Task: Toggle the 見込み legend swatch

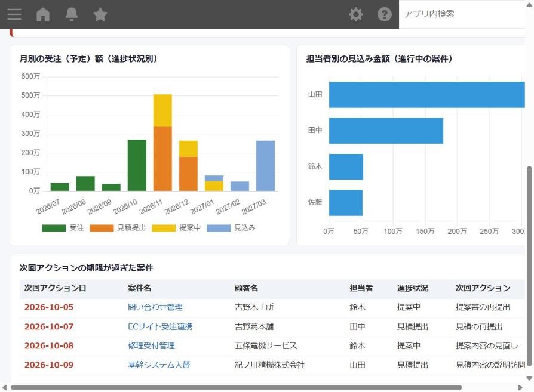Action: (218, 228)
